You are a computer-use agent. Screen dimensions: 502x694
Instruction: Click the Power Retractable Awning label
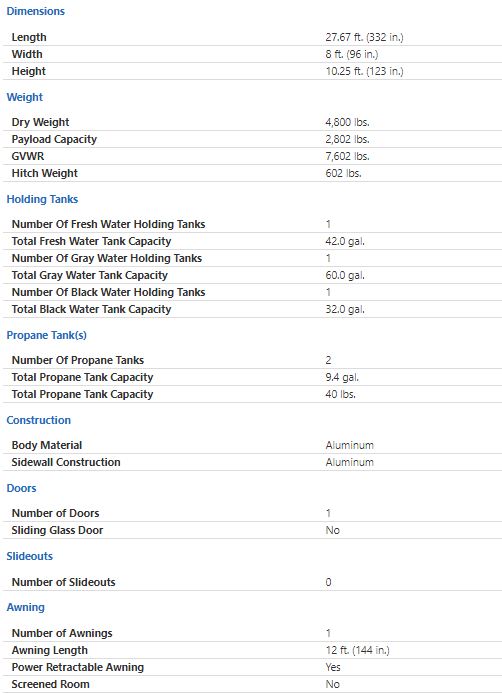pos(77,667)
